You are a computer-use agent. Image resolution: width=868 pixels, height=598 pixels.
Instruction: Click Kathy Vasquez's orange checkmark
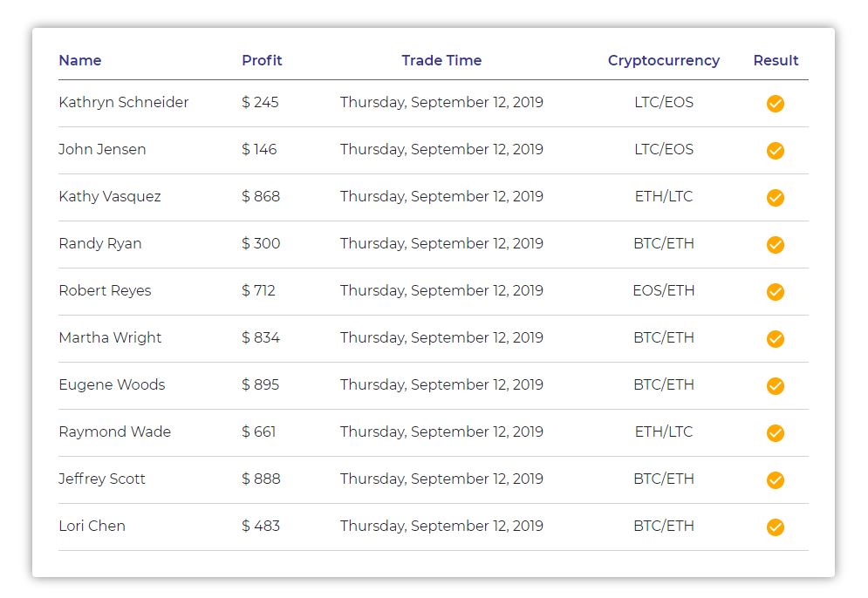[x=775, y=198]
